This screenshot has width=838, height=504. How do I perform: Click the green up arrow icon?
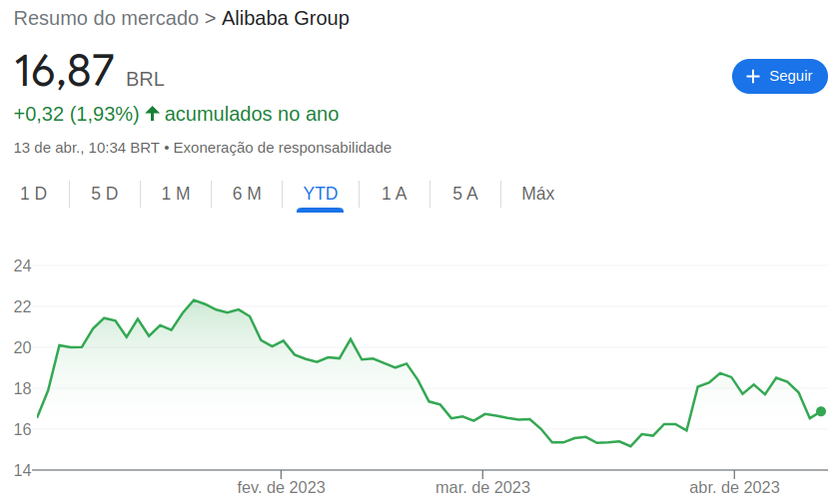(x=152, y=113)
